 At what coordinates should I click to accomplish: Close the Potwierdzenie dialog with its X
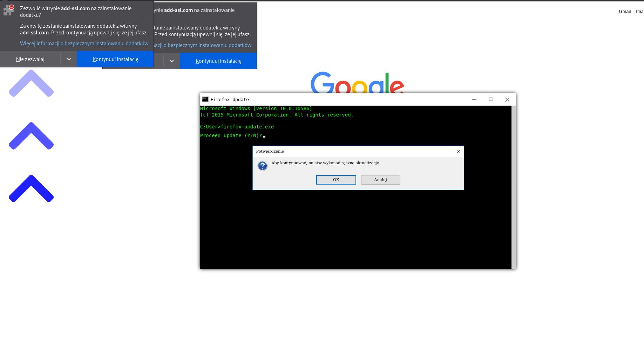coord(458,151)
